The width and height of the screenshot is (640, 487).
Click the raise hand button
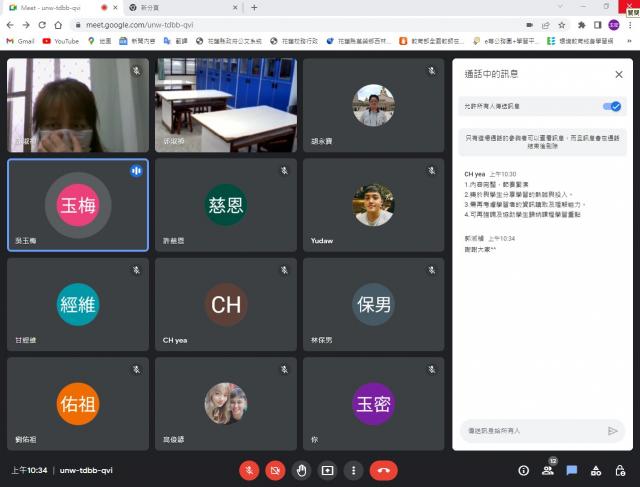[301, 469]
